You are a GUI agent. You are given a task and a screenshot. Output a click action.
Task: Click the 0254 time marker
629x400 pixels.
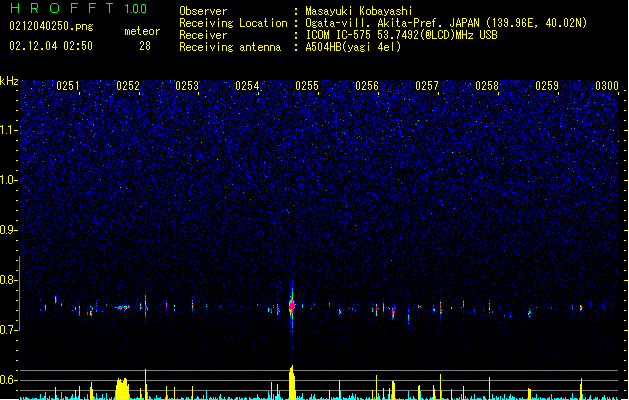click(x=247, y=86)
